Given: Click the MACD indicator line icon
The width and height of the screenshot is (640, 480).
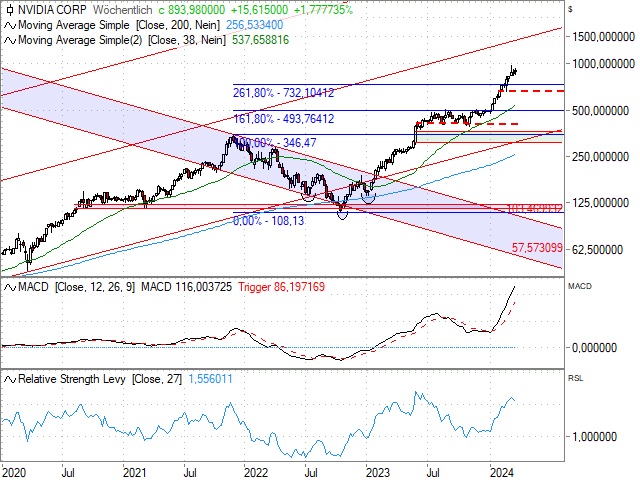Looking at the screenshot, I should pos(10,287).
